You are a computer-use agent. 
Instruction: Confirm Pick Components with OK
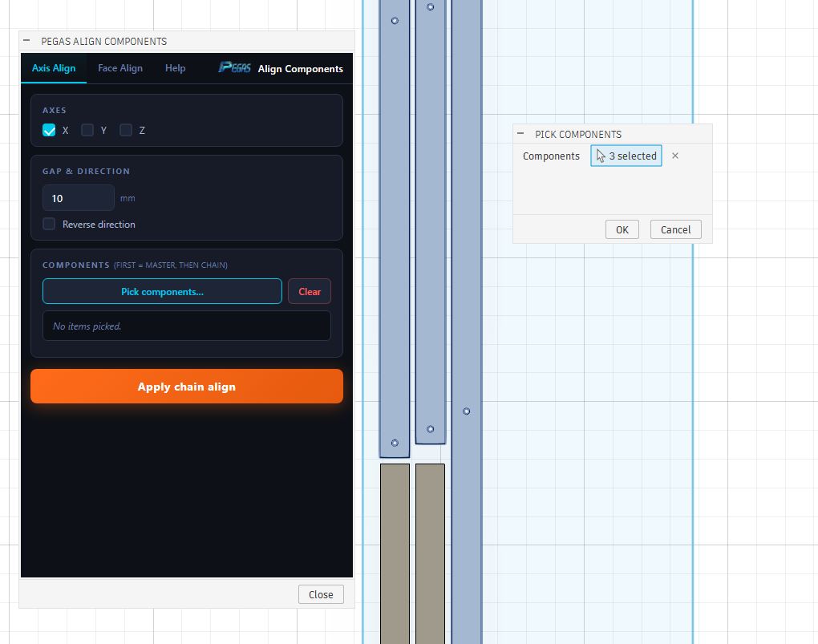point(622,229)
